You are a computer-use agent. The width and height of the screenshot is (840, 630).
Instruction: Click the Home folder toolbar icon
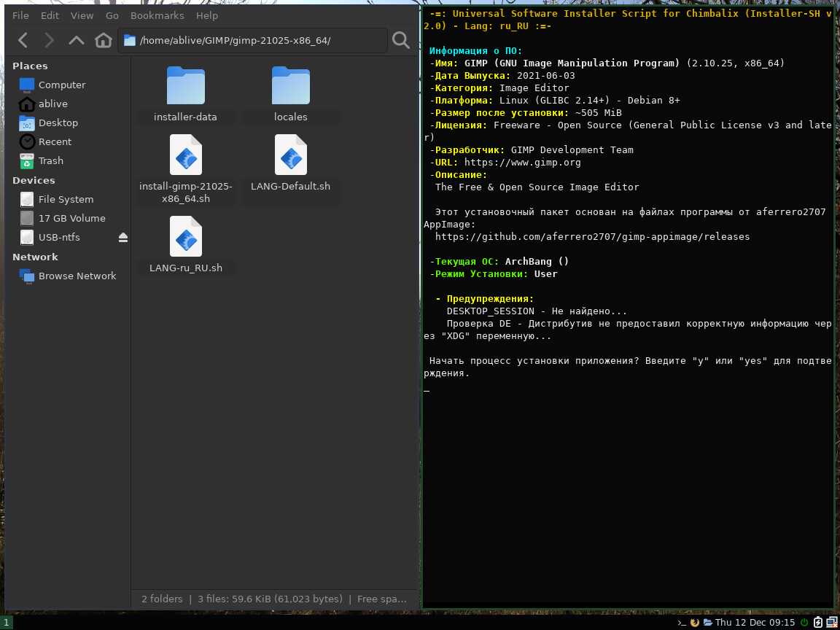click(104, 40)
